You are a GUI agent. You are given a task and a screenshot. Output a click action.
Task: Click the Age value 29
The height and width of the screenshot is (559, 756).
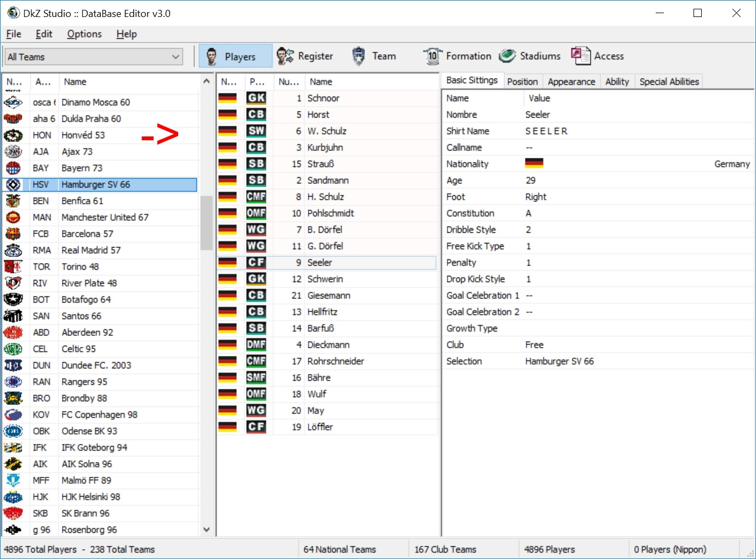coord(530,180)
